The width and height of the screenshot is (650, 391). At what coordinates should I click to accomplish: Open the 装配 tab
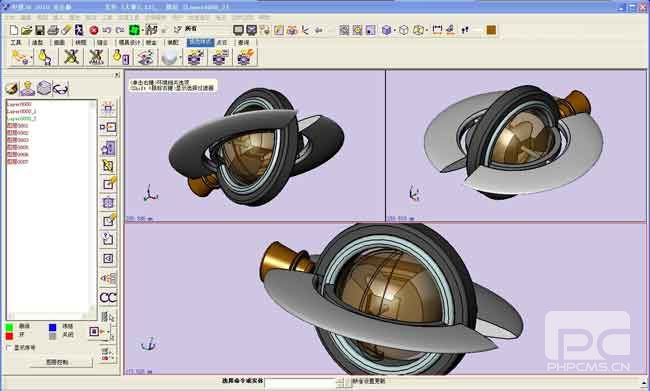[x=172, y=42]
